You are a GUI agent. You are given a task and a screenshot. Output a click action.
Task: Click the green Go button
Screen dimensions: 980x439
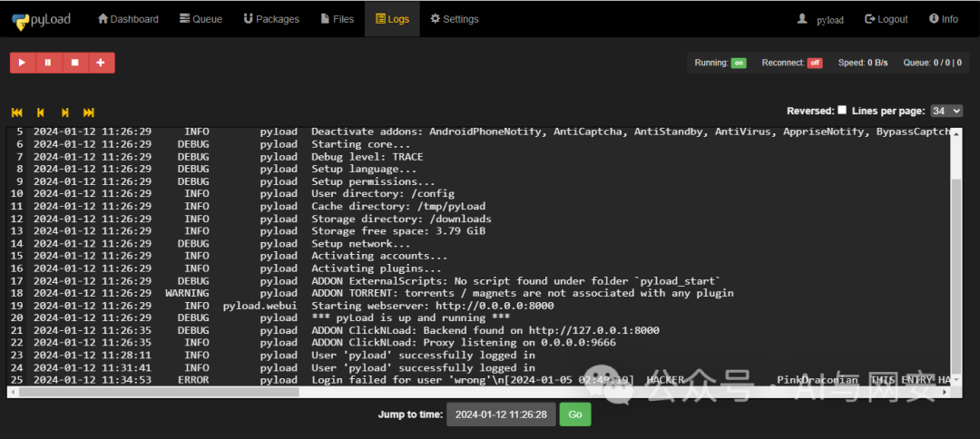tap(575, 414)
